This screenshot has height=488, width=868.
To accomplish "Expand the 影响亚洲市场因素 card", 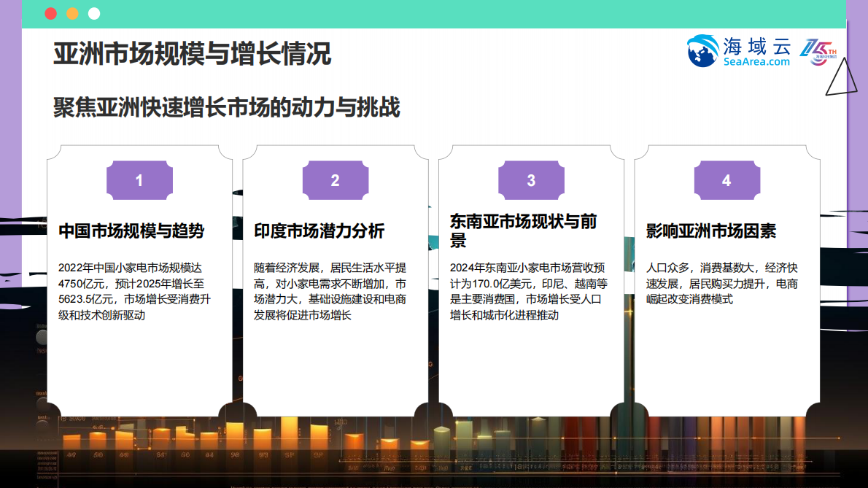I will (x=726, y=284).
